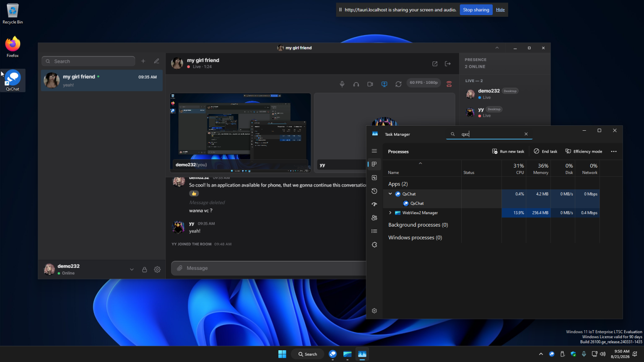Image resolution: width=644 pixels, height=362 pixels.
Task: Open the Services page in Task Manager sidebar
Action: [x=374, y=245]
